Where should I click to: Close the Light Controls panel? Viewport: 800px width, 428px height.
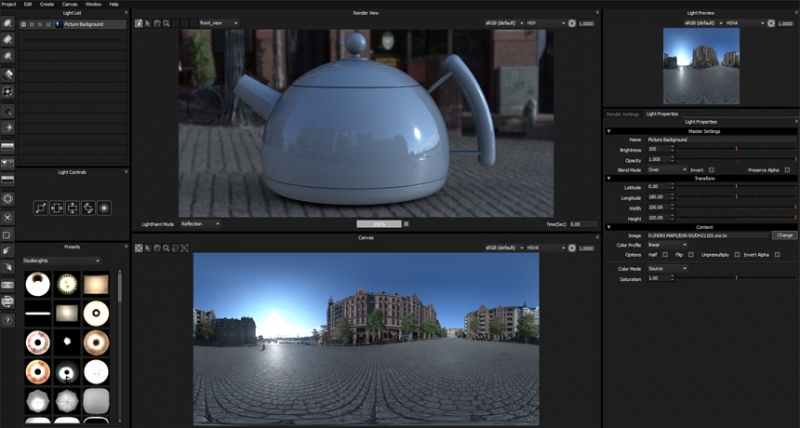click(x=126, y=172)
